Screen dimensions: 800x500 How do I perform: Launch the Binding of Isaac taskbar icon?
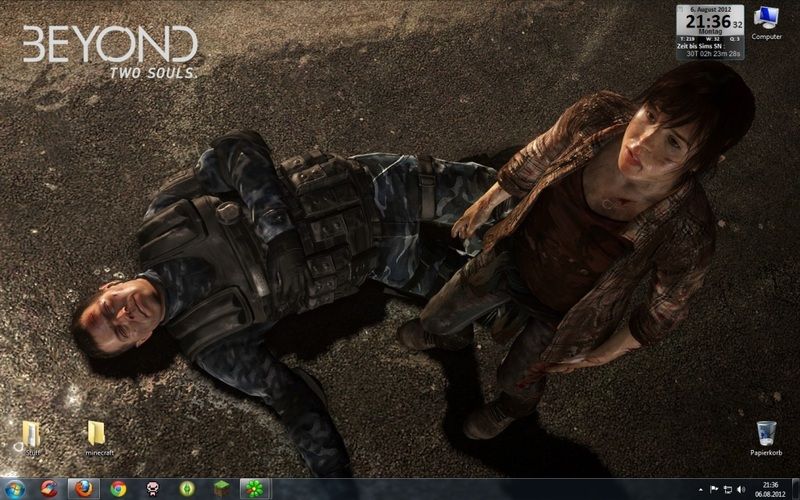point(153,489)
